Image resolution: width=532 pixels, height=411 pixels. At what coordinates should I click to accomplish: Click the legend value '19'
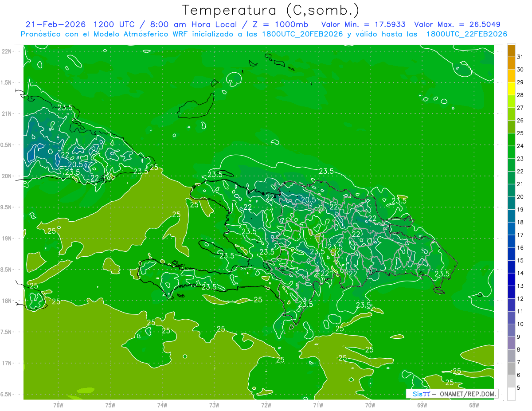tap(520, 210)
